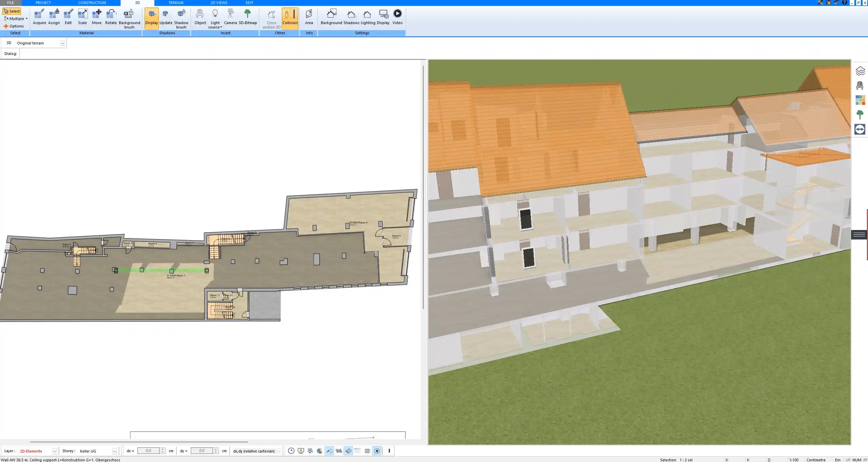Switch to the CONSTRUCTION ribbon tab
The width and height of the screenshot is (868, 462).
point(92,3)
